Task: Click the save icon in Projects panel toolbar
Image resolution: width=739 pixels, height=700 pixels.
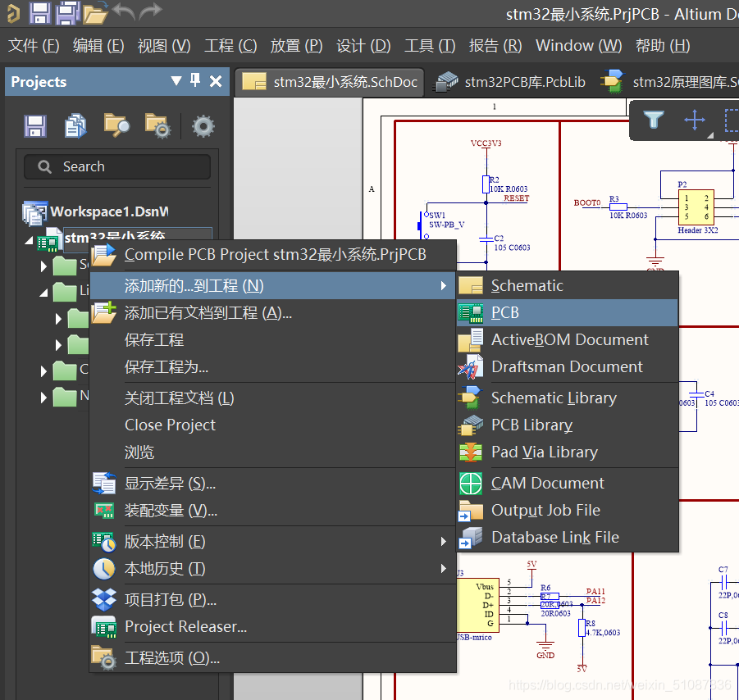Action: pos(34,125)
